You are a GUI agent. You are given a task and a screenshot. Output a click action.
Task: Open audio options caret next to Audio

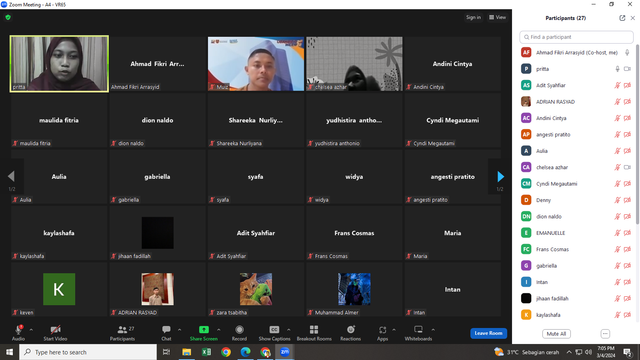(31, 330)
